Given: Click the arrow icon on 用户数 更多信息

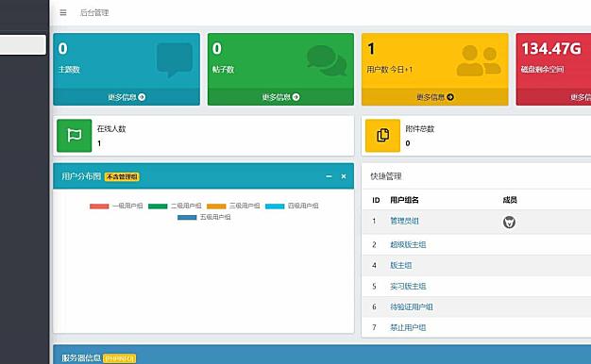Looking at the screenshot, I should pos(450,97).
